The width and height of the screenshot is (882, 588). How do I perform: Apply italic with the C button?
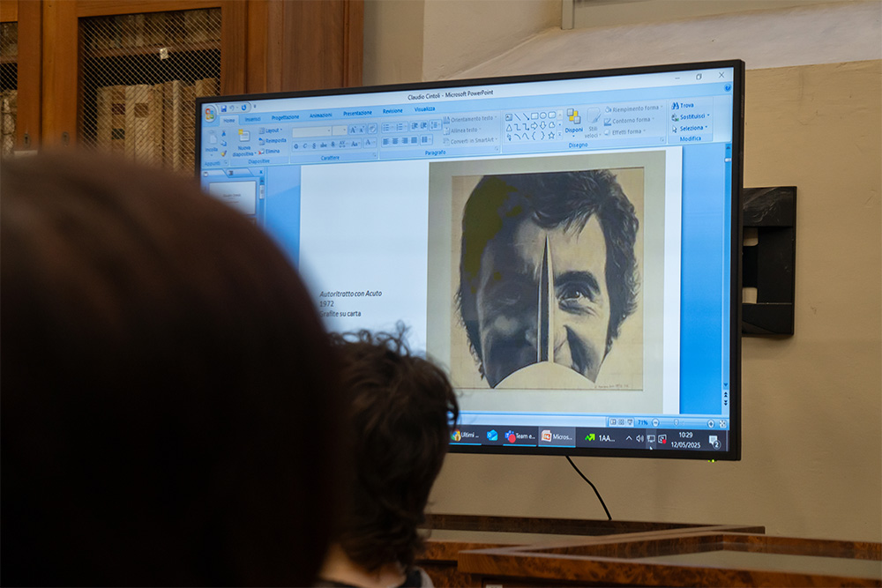pyautogui.click(x=305, y=145)
